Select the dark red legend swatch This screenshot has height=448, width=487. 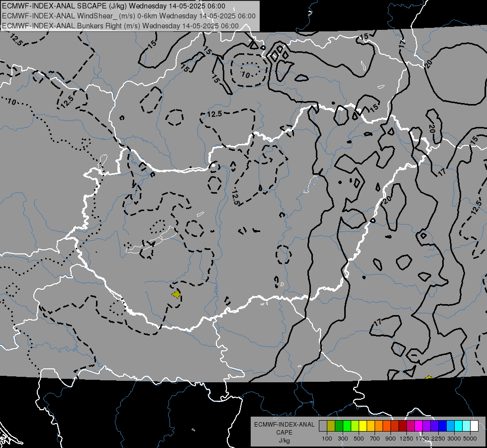(403, 426)
